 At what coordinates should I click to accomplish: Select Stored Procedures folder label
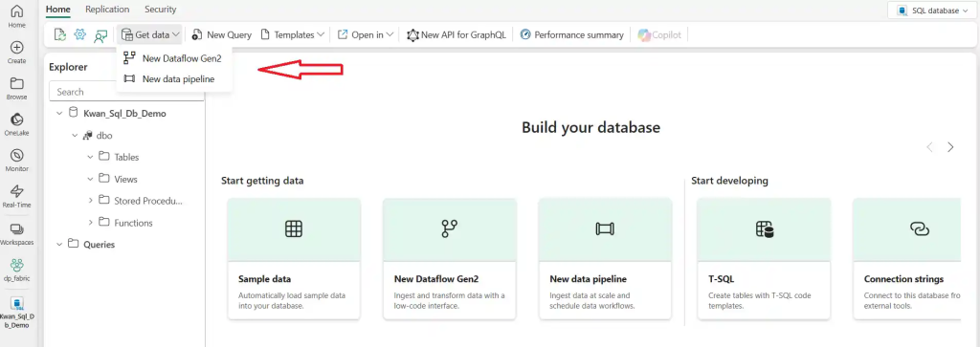[148, 201]
